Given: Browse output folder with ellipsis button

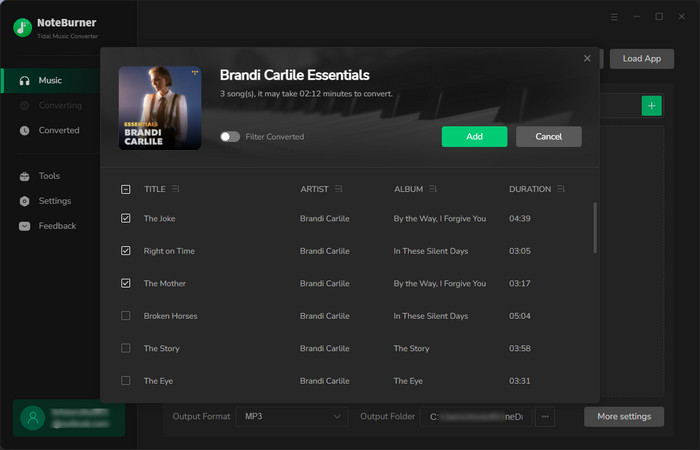Looking at the screenshot, I should point(545,417).
